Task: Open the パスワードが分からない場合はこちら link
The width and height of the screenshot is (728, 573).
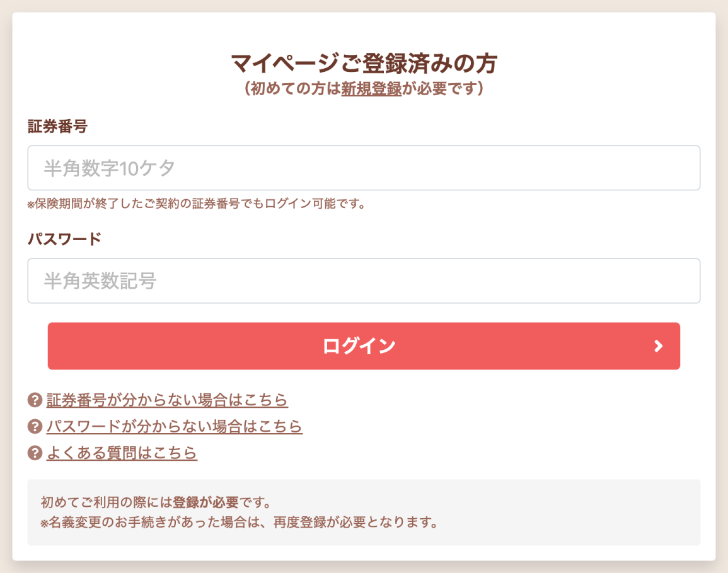Action: (x=175, y=426)
